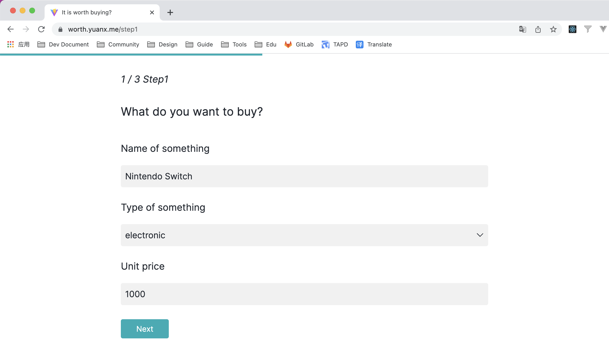The height and width of the screenshot is (364, 609).
Task: Click the '1 / 3 Step1' text
Action: pyautogui.click(x=144, y=79)
